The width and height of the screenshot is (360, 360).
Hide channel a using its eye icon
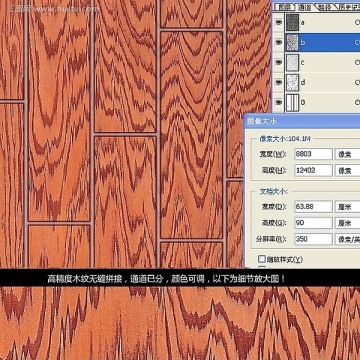coord(279,23)
